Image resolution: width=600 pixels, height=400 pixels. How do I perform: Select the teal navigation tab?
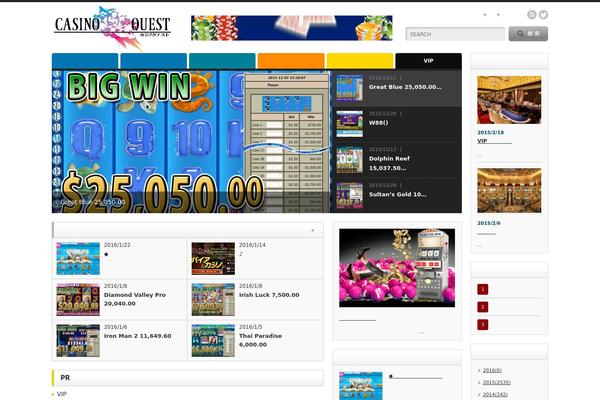(222, 61)
